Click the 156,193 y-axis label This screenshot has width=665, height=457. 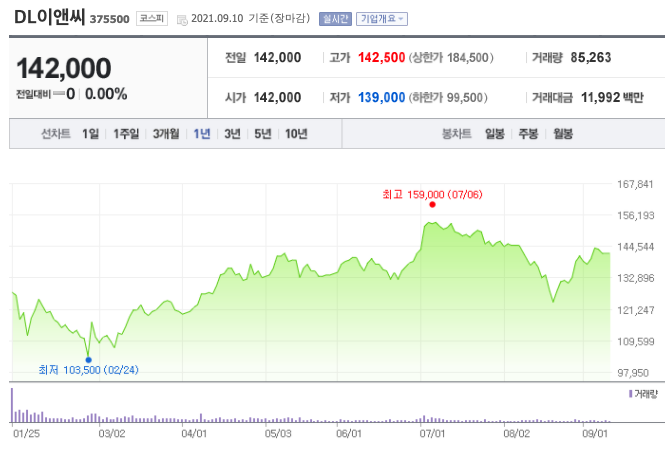click(635, 215)
